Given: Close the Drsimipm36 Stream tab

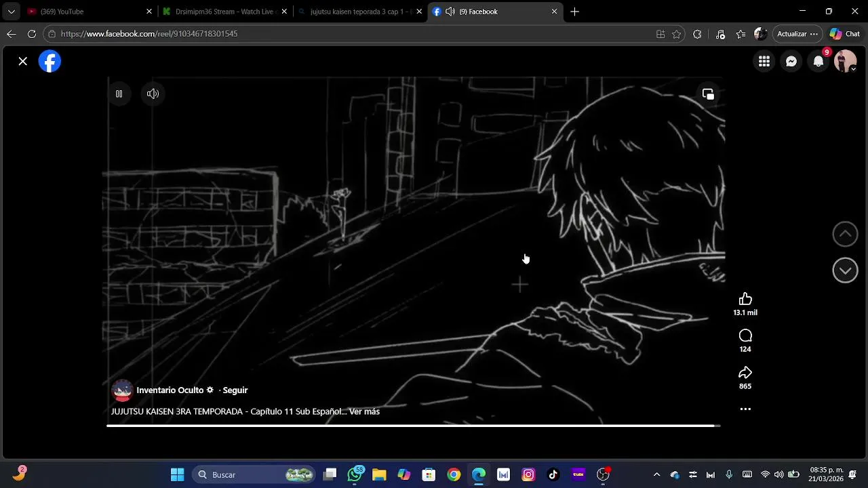Looking at the screenshot, I should tap(284, 12).
